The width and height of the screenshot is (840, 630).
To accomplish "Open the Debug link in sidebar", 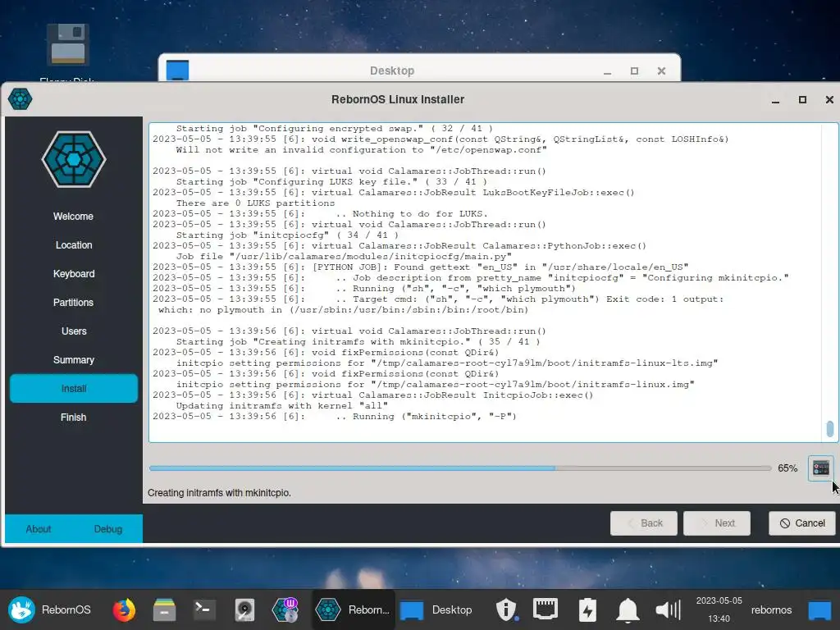I will pyautogui.click(x=108, y=529).
